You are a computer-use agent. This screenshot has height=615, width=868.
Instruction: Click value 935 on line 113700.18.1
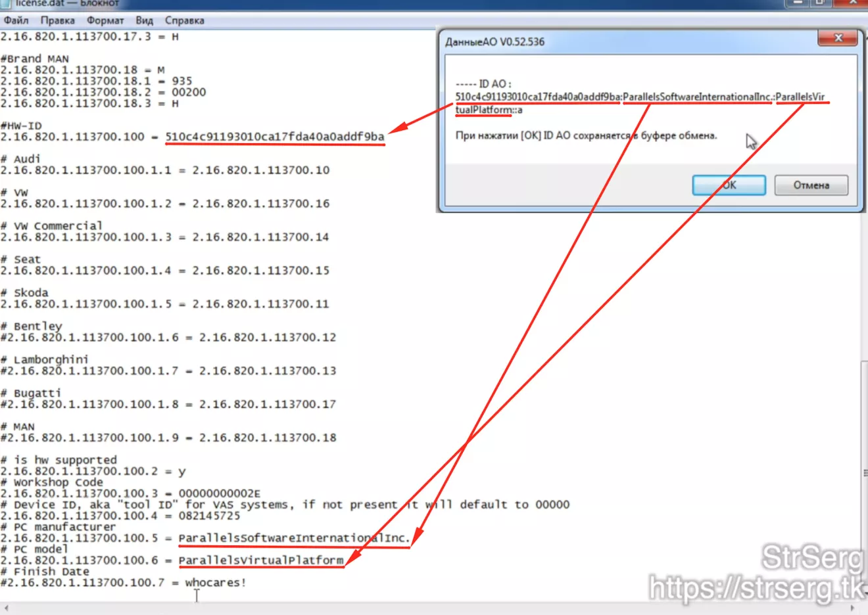click(182, 81)
